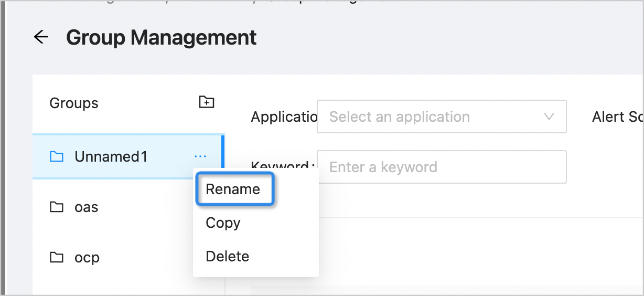Choose Copy from the context menu
Viewport: 644px width, 296px height.
(x=223, y=223)
